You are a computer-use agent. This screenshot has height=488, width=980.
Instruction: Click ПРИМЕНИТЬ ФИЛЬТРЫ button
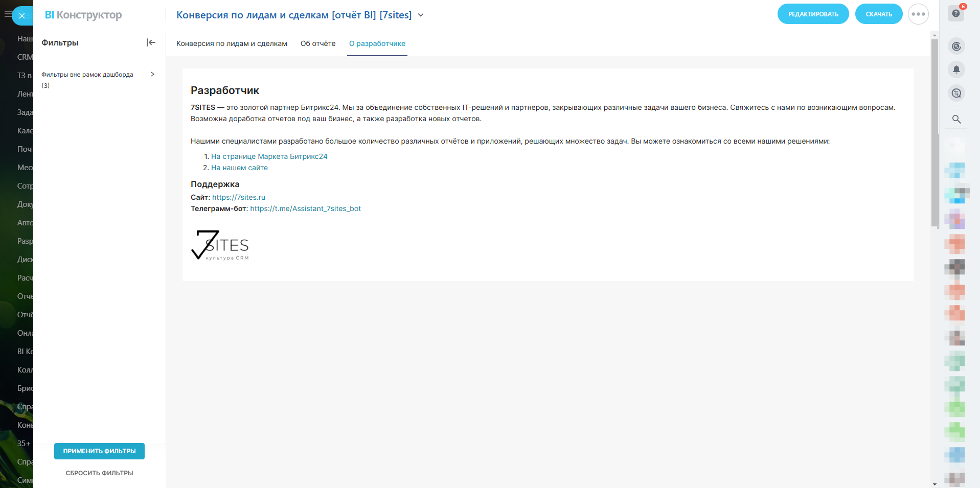pyautogui.click(x=99, y=451)
